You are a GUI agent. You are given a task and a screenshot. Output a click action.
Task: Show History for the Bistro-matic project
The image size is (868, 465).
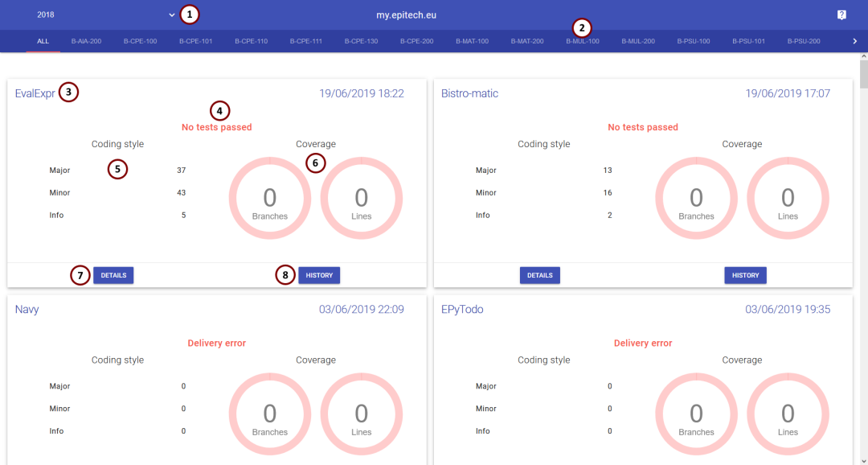[x=745, y=275]
